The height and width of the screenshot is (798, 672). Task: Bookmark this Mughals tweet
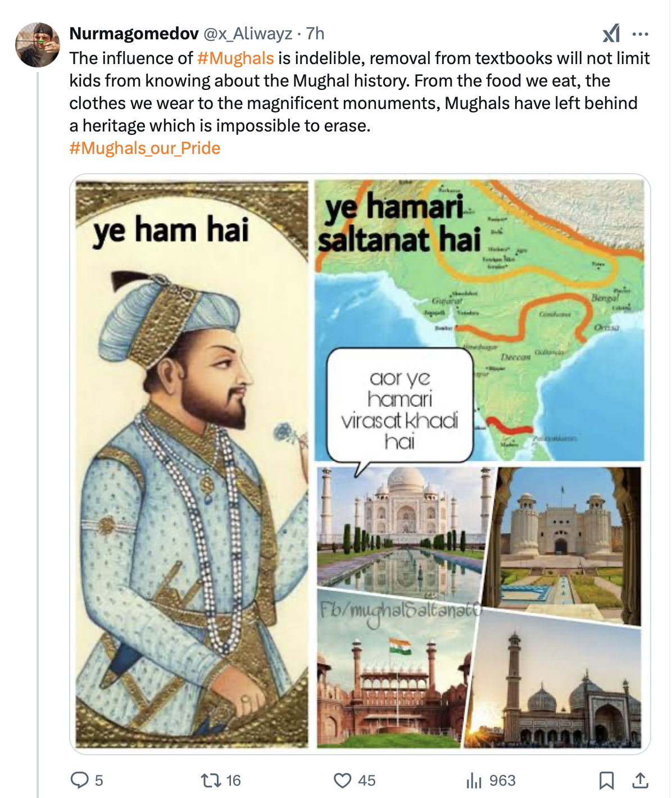606,780
